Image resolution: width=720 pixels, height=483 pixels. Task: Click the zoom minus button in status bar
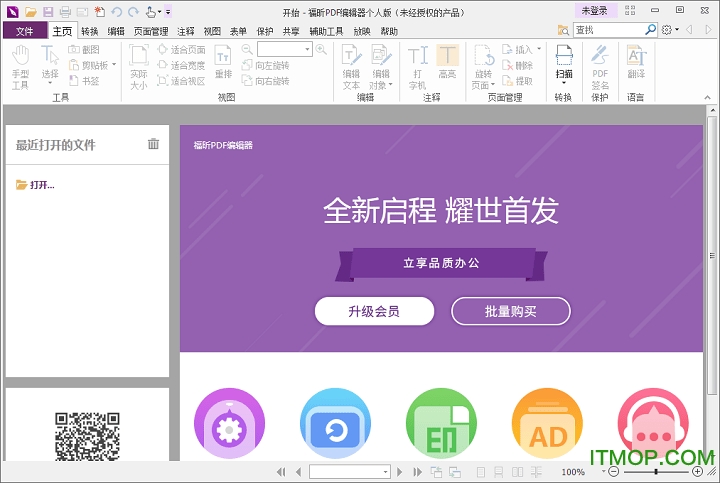tap(614, 472)
